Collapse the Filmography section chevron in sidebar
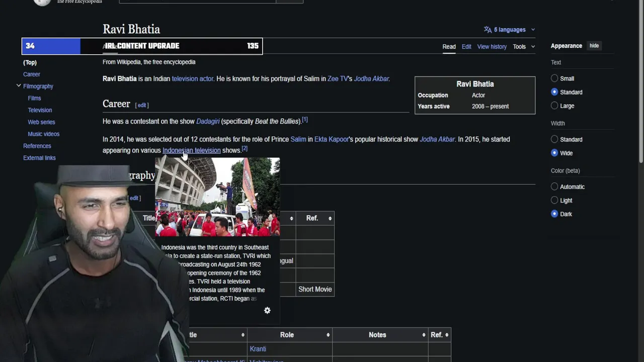The height and width of the screenshot is (362, 644). (x=19, y=86)
